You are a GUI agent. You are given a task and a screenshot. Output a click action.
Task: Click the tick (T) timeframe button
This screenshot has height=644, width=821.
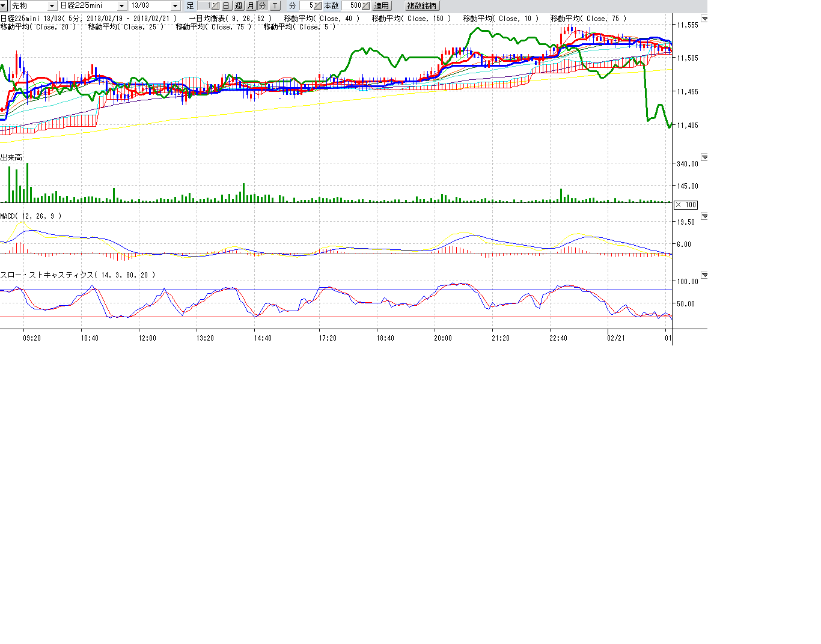click(x=275, y=6)
